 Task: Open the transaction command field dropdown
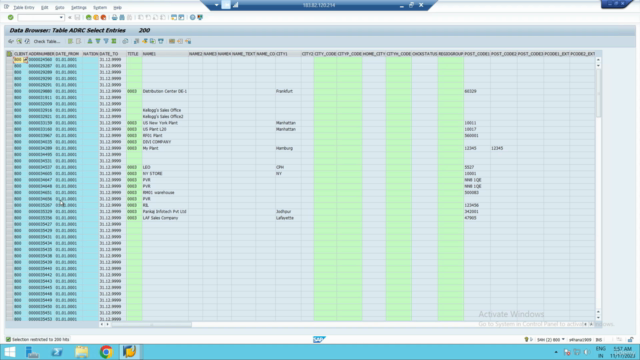tap(61, 18)
